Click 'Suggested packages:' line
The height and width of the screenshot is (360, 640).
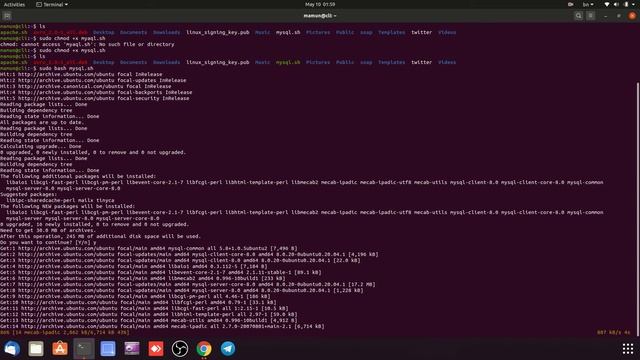[29, 194]
